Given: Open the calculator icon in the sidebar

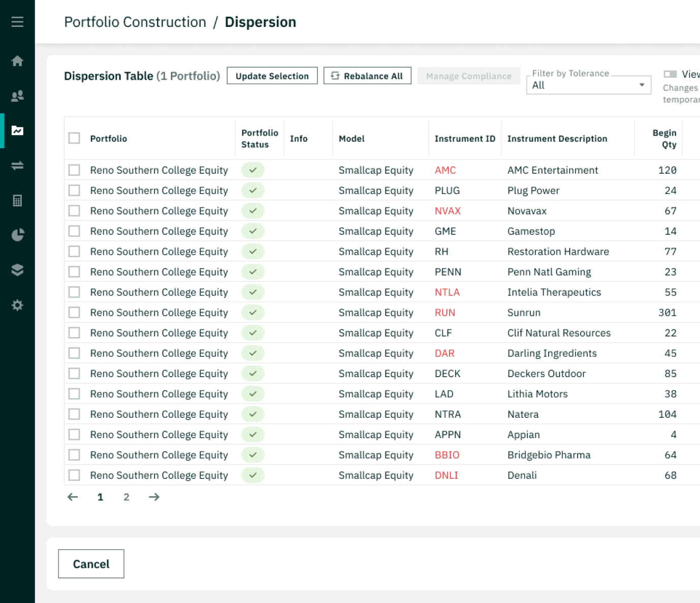Looking at the screenshot, I should coord(17,200).
